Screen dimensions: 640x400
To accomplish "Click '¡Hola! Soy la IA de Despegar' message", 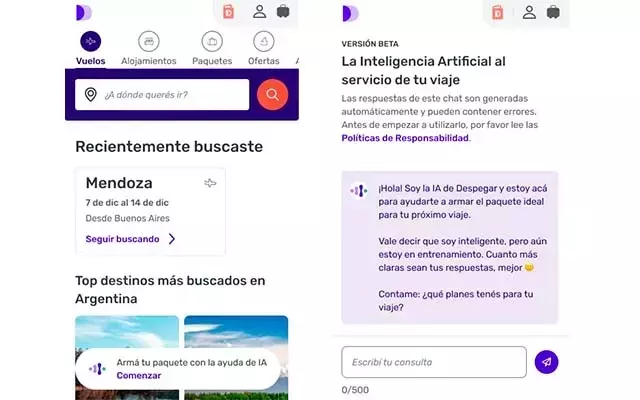I will (462, 202).
